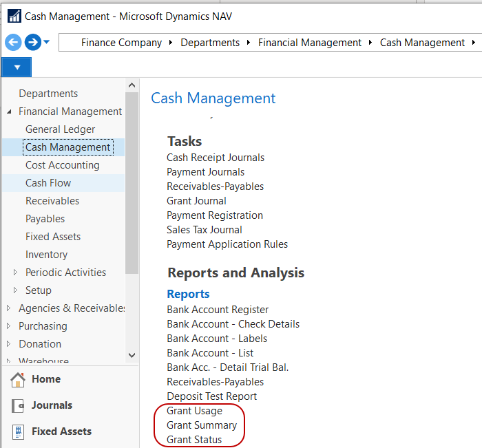Click the Dynamics NAV app icon

pos(13,16)
